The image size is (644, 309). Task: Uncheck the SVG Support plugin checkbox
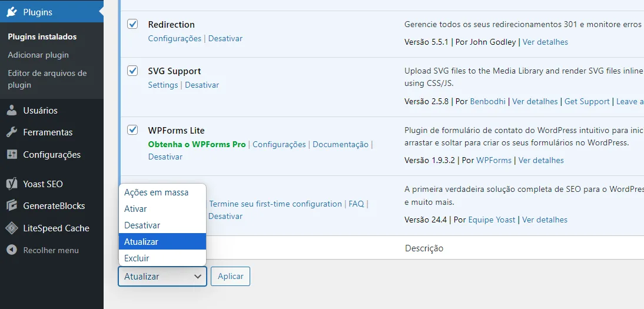[133, 71]
